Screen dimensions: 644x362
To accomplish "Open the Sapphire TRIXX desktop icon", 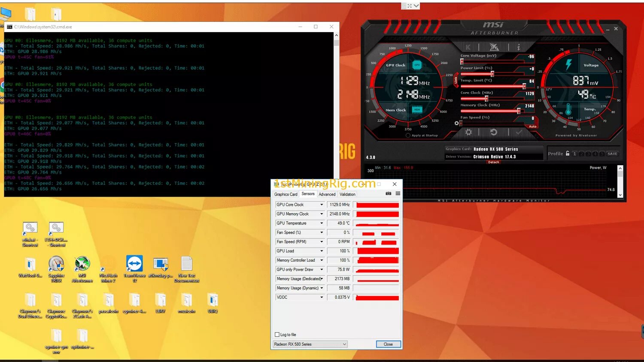I will coord(56,269).
